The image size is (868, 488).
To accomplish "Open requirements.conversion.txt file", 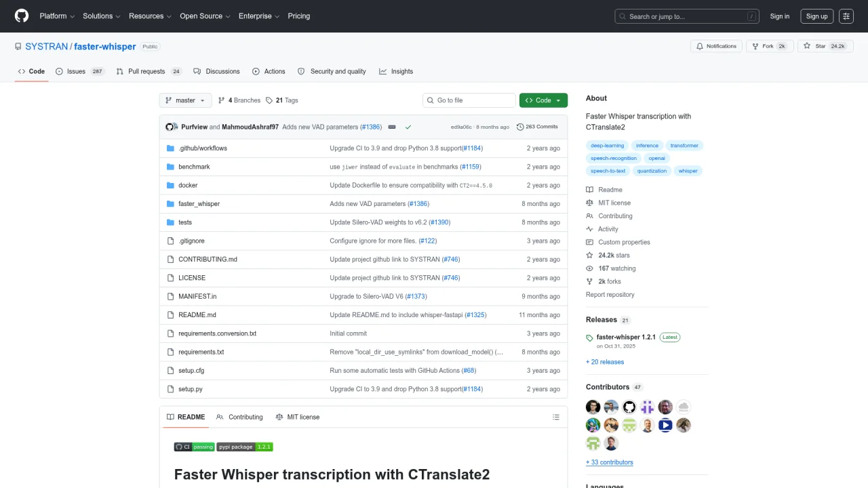I will [217, 333].
